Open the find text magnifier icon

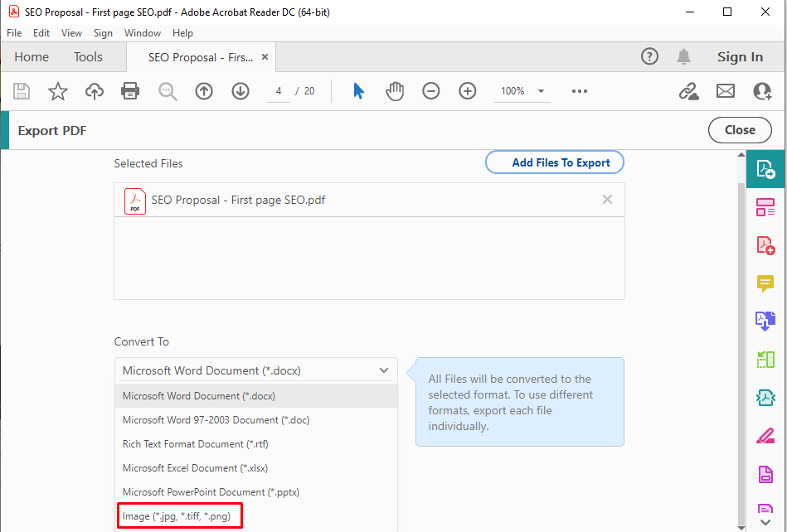point(168,92)
